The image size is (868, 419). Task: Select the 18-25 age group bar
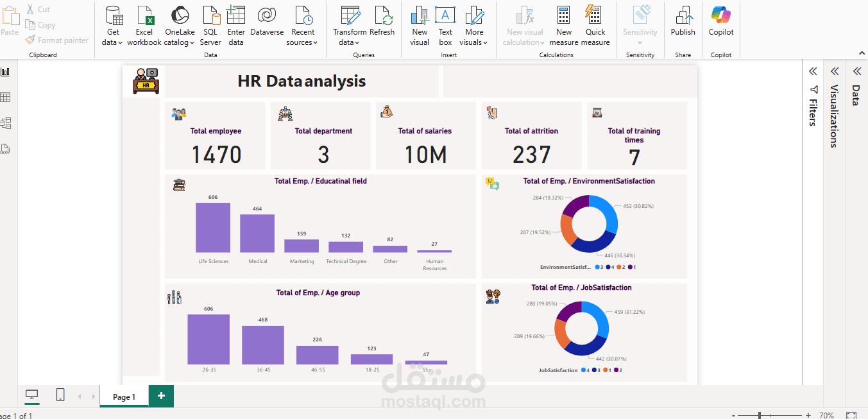[x=372, y=359]
